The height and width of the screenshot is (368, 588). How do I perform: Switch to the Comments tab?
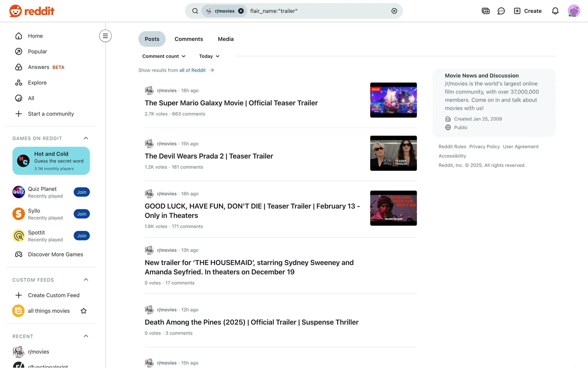189,39
